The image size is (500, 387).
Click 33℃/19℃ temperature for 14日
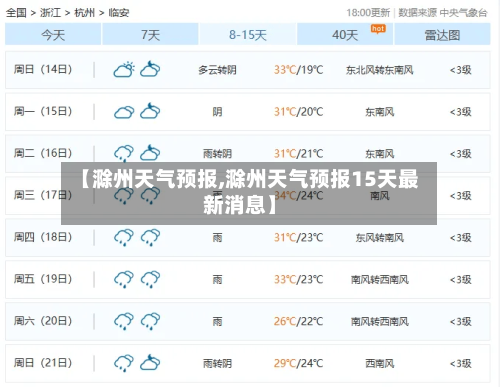298,70
